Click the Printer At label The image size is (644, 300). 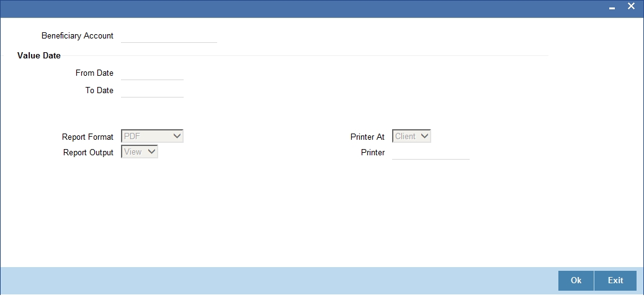367,137
